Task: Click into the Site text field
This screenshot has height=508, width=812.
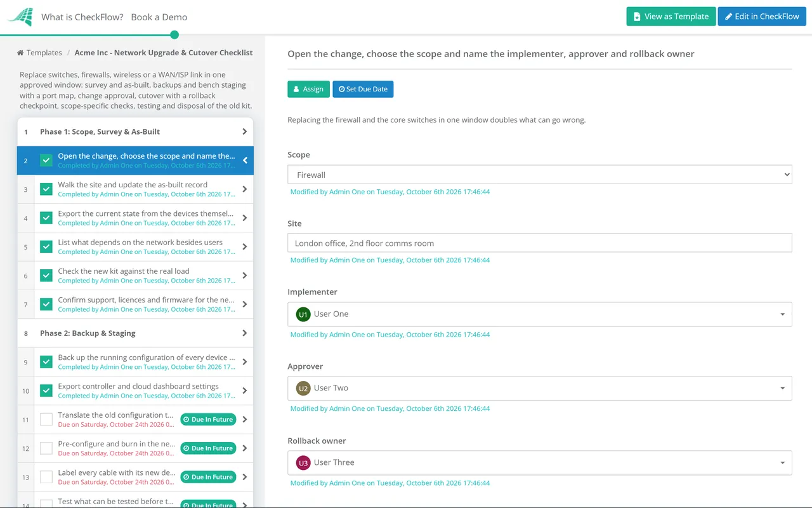Action: coord(540,243)
